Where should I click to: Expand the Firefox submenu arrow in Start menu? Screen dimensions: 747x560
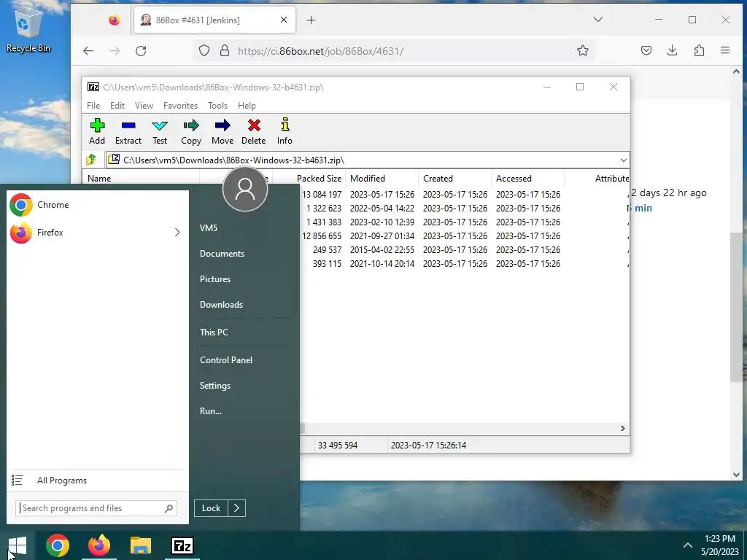click(177, 233)
